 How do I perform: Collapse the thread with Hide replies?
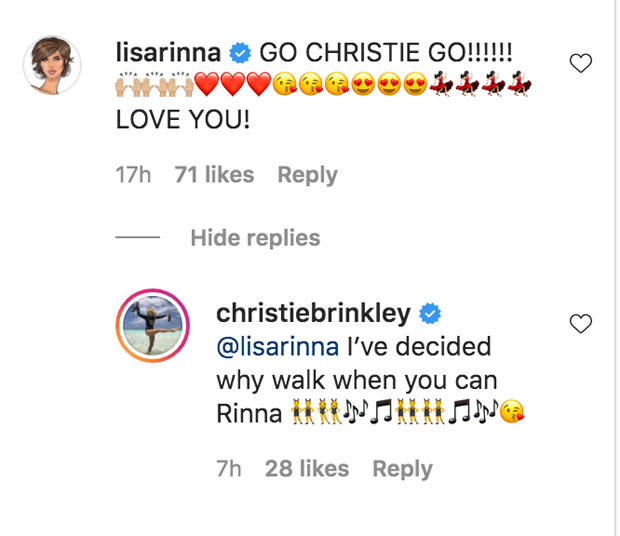point(255,238)
